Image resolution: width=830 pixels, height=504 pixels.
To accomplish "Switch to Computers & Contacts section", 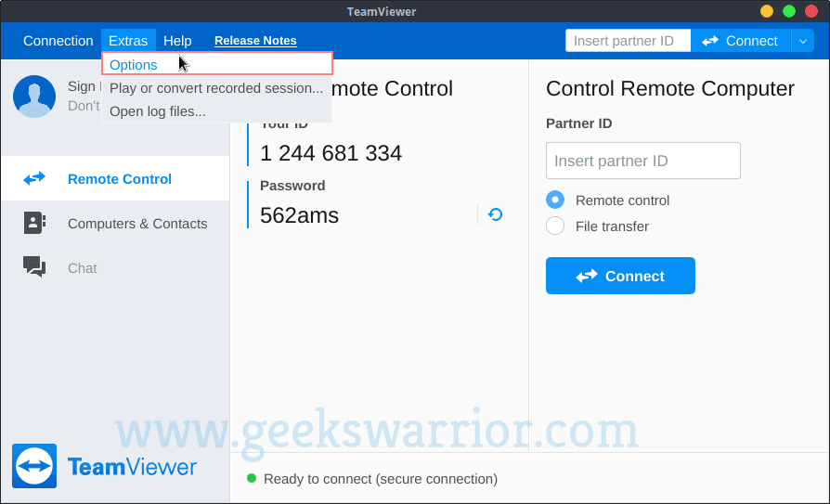I will point(115,223).
